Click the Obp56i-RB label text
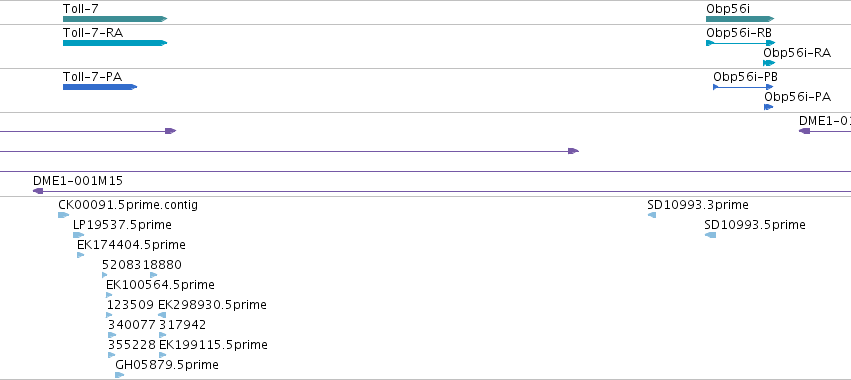851x380 pixels. (x=739, y=32)
